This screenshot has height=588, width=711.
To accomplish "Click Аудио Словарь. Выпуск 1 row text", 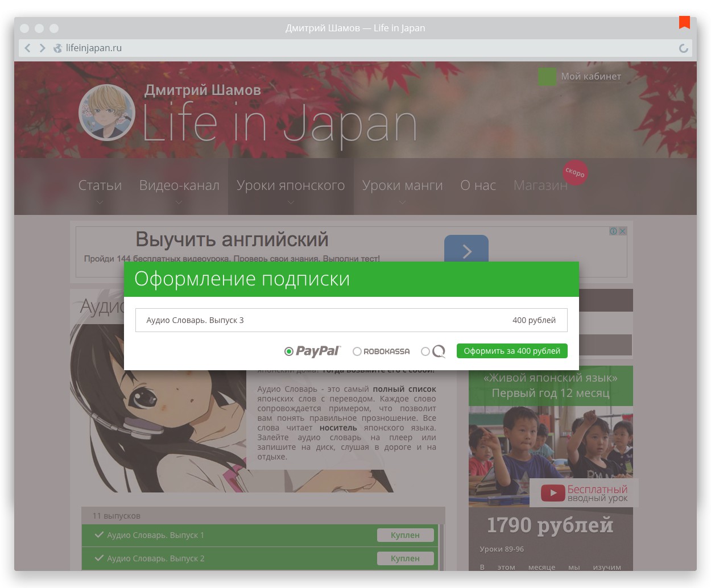I will 155,535.
